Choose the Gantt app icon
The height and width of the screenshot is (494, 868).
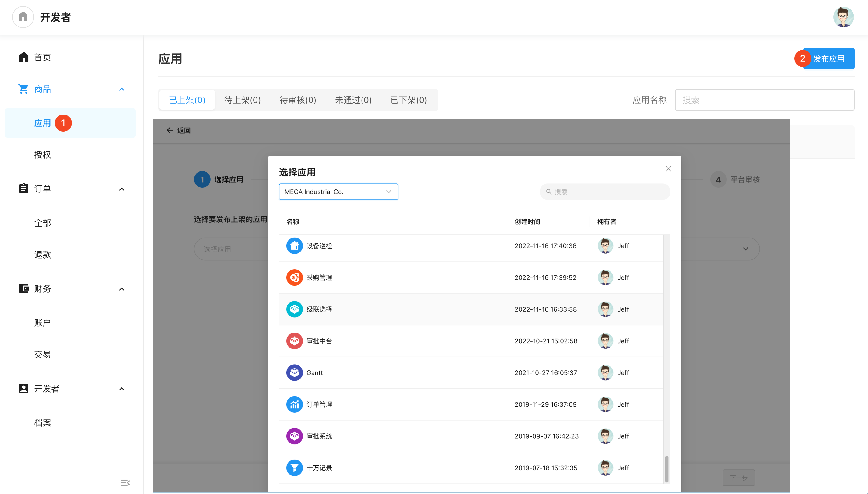click(294, 372)
